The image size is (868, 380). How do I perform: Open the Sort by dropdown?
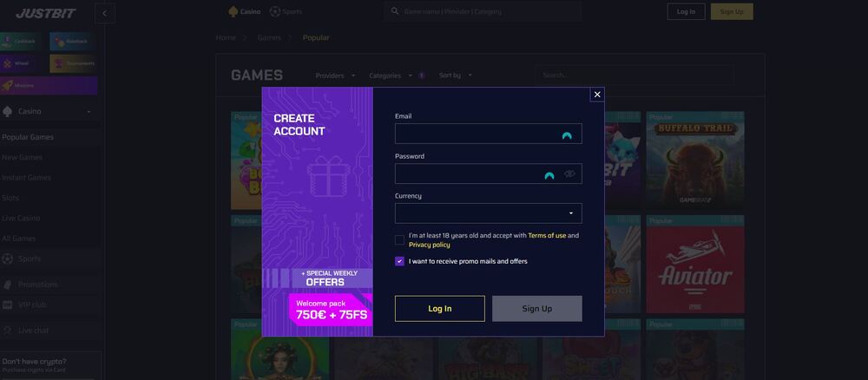(456, 75)
